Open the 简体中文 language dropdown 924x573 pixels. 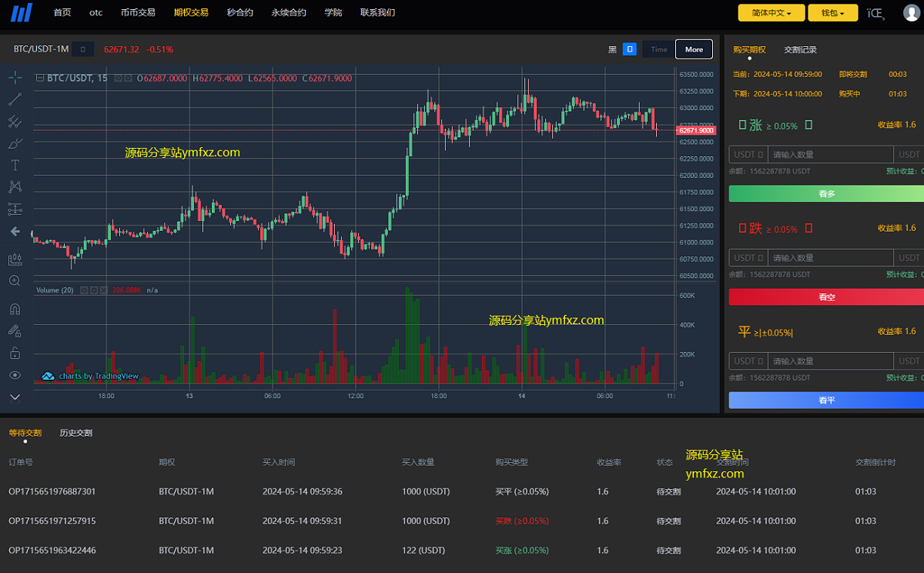(x=771, y=13)
